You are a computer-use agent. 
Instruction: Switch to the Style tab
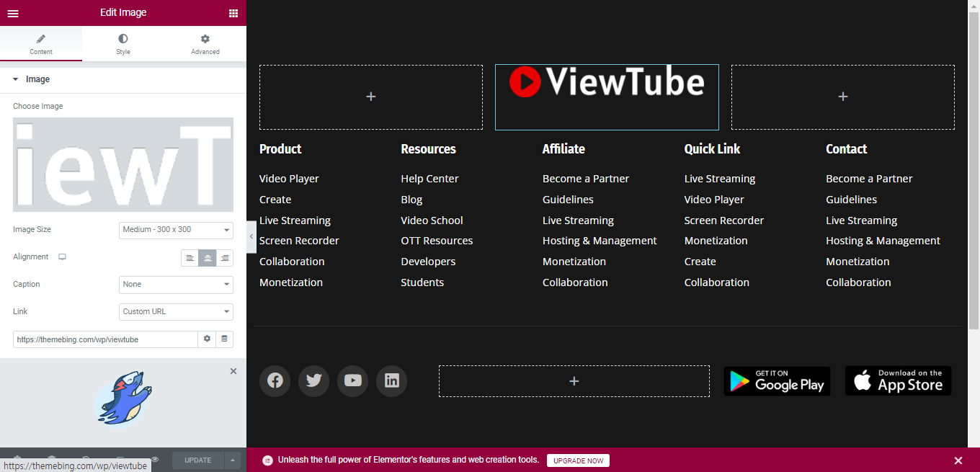[x=123, y=44]
